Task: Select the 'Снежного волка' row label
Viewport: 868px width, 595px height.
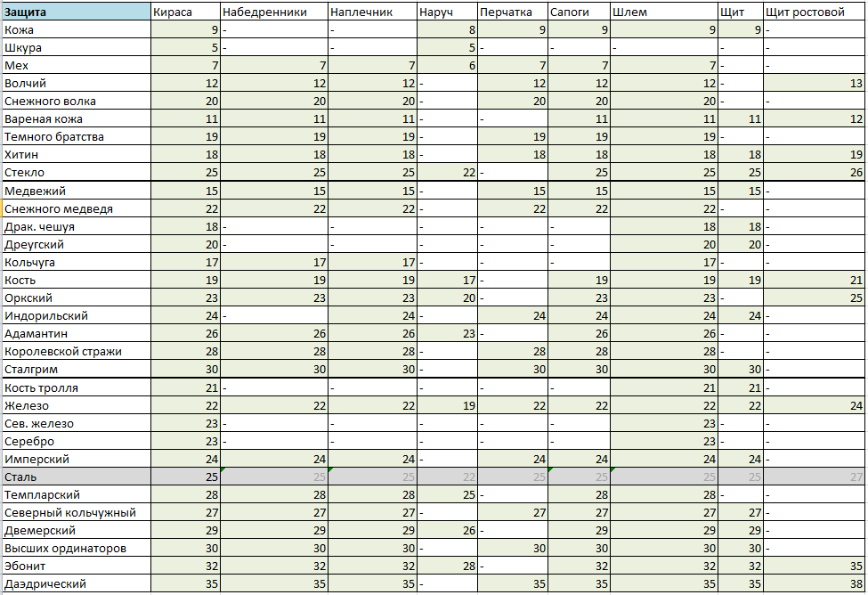Action: (x=77, y=101)
